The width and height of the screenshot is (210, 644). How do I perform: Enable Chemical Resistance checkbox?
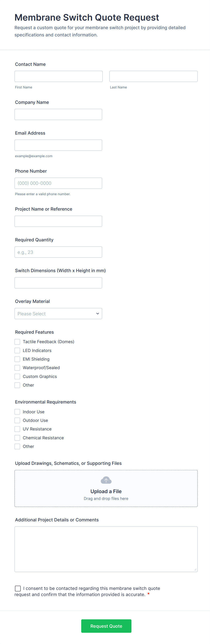coord(17,437)
